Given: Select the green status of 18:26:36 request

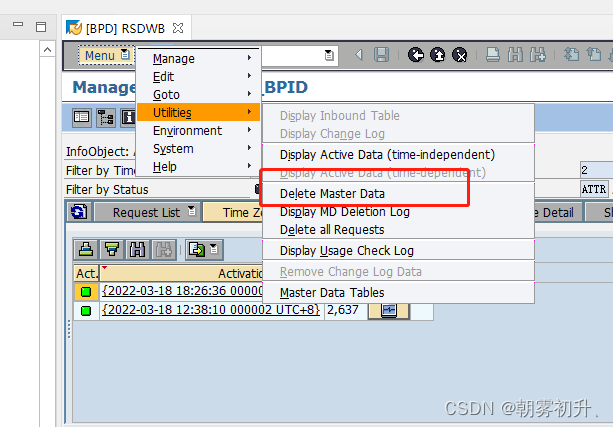Looking at the screenshot, I should [x=86, y=292].
